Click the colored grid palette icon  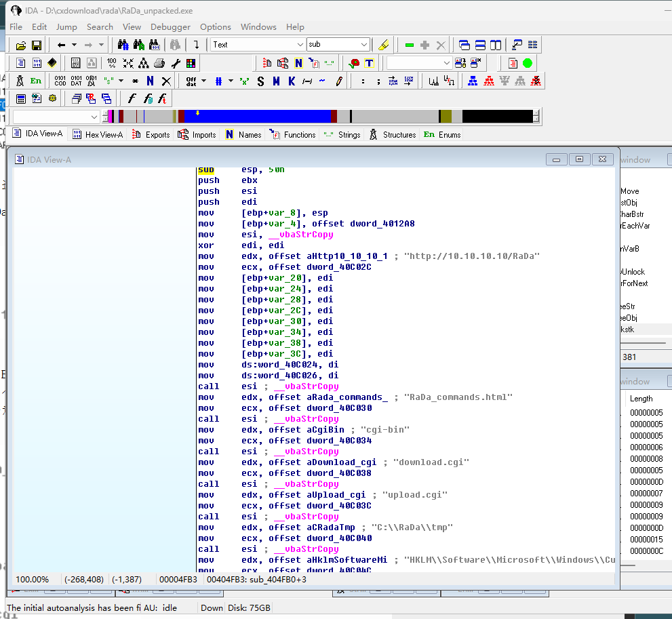191,63
